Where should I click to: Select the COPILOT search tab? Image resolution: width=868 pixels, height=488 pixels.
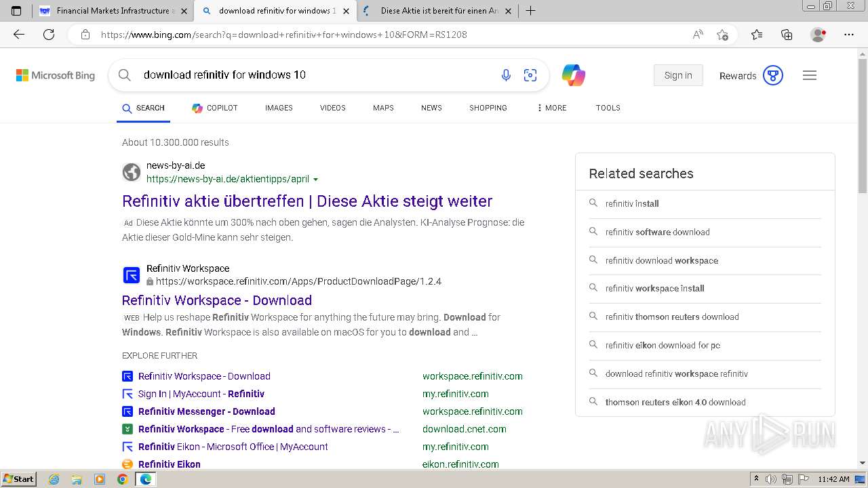[215, 108]
